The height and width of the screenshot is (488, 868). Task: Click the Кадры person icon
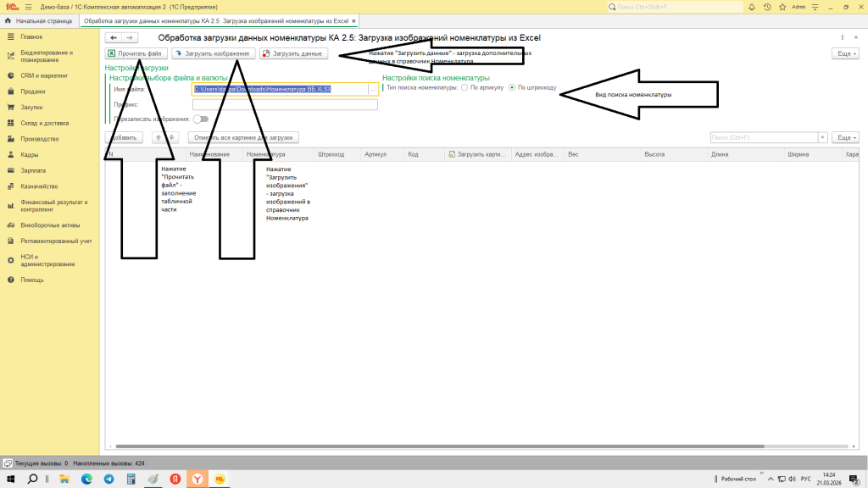point(10,155)
